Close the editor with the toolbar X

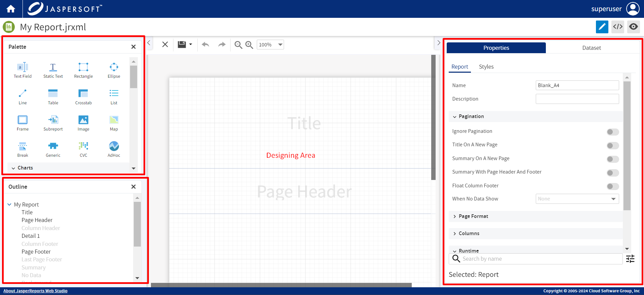point(165,44)
